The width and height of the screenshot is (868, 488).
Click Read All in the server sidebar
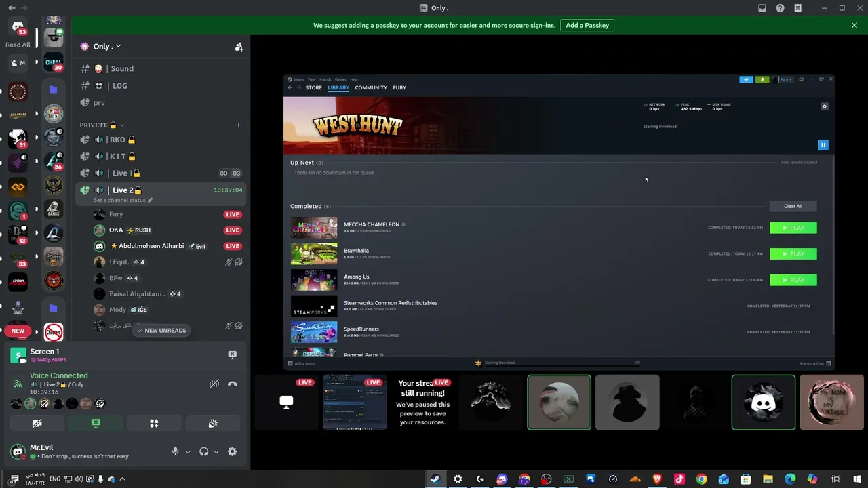click(x=18, y=45)
